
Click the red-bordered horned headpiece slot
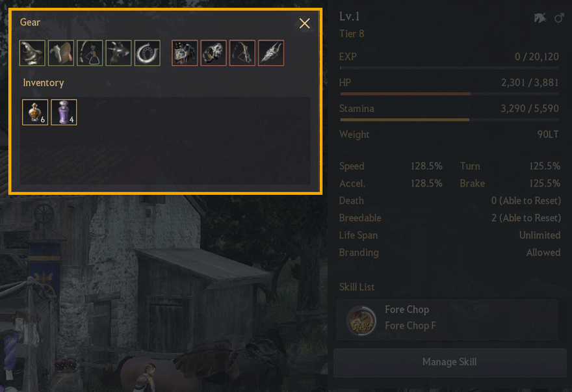[271, 53]
